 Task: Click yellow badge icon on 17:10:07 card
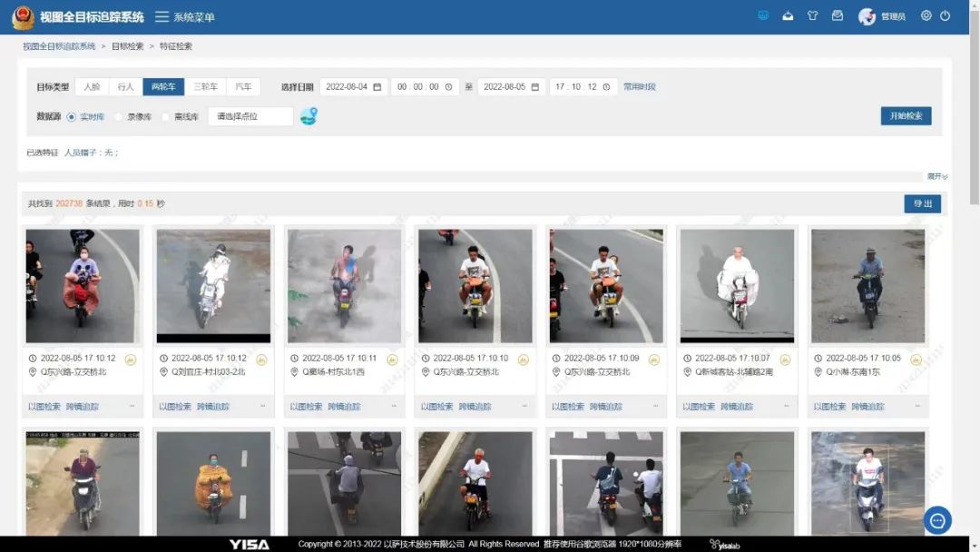tap(785, 360)
